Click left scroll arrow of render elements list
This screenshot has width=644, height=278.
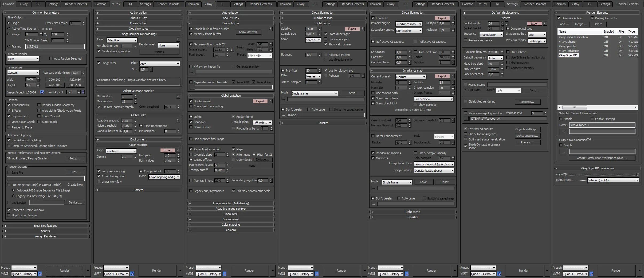pos(560,107)
